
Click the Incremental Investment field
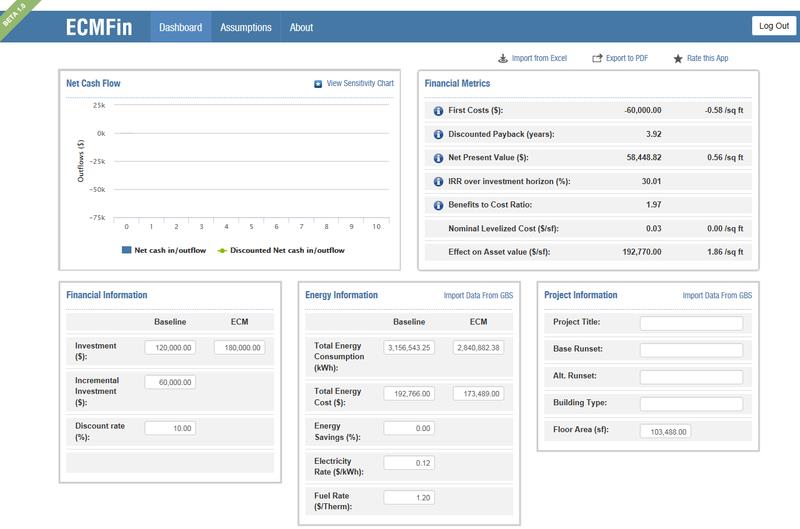170,382
